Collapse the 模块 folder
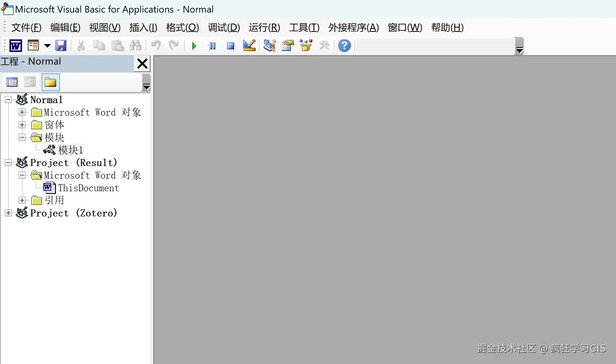This screenshot has width=616, height=364. [22, 138]
